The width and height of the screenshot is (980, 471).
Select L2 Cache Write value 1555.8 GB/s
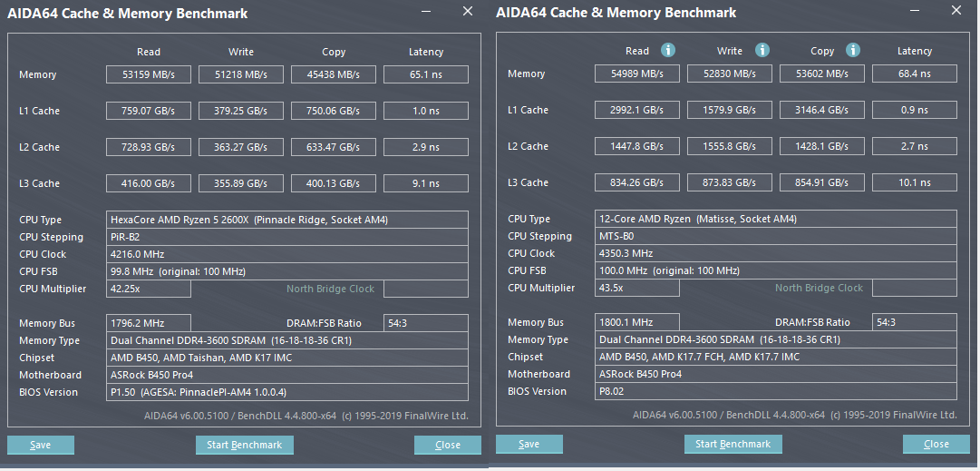click(730, 146)
